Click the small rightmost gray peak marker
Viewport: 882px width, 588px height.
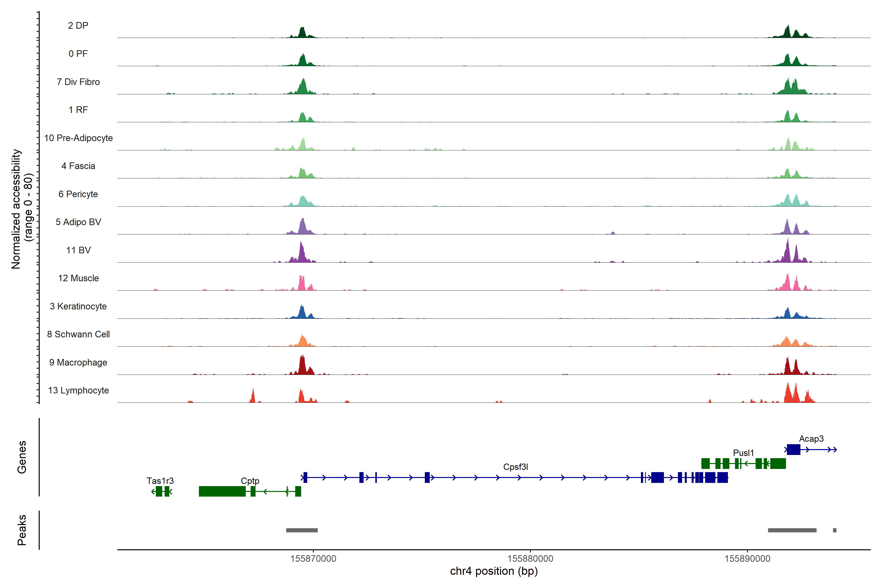834,530
